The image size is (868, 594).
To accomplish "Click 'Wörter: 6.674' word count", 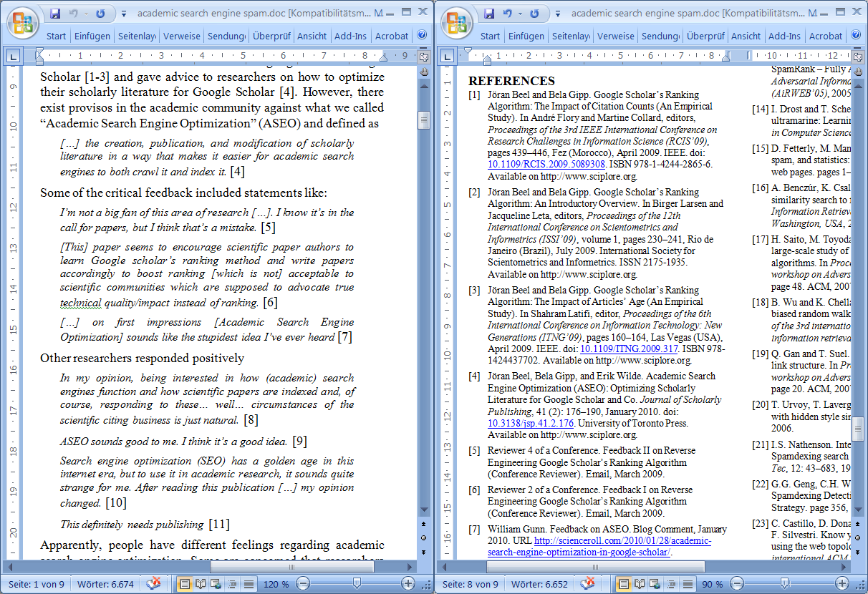I will click(x=106, y=584).
